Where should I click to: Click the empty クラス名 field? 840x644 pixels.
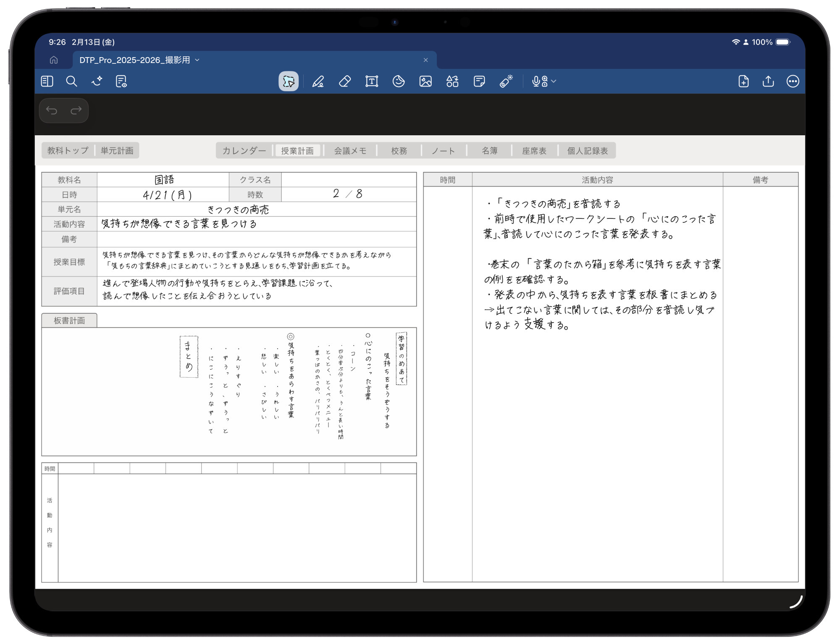pos(349,180)
